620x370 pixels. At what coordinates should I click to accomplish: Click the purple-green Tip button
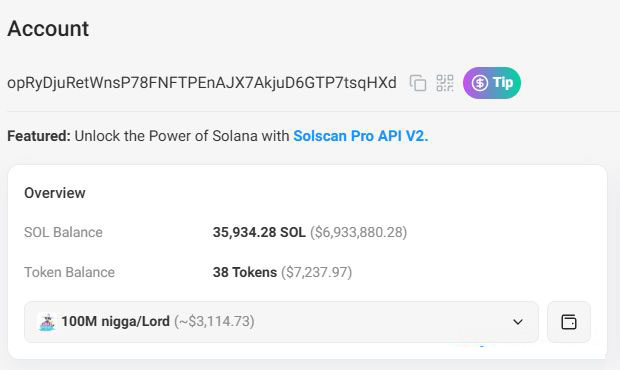(492, 83)
